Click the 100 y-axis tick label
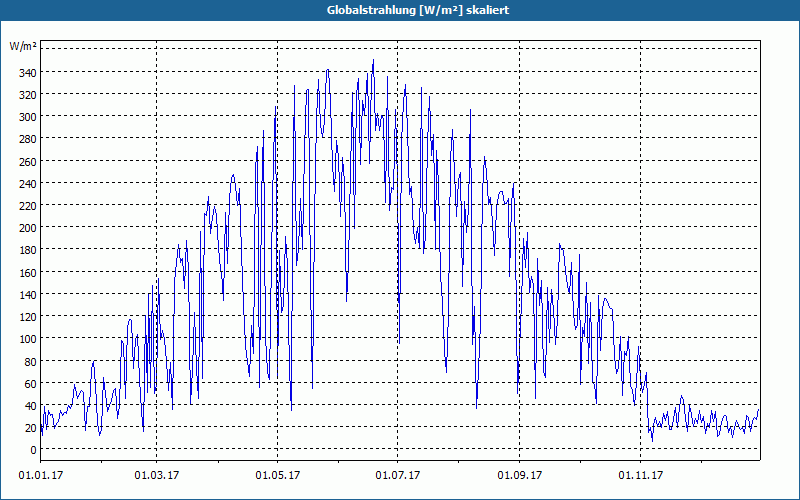The height and width of the screenshot is (500, 800). coord(27,339)
